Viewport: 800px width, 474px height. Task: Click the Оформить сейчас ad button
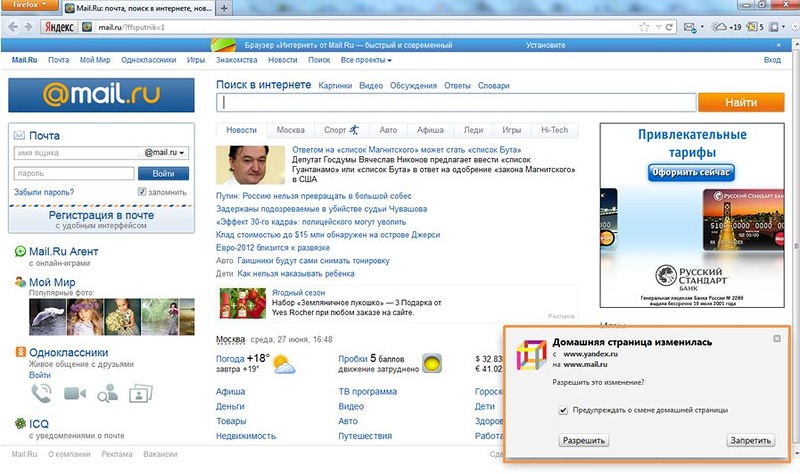click(x=691, y=172)
